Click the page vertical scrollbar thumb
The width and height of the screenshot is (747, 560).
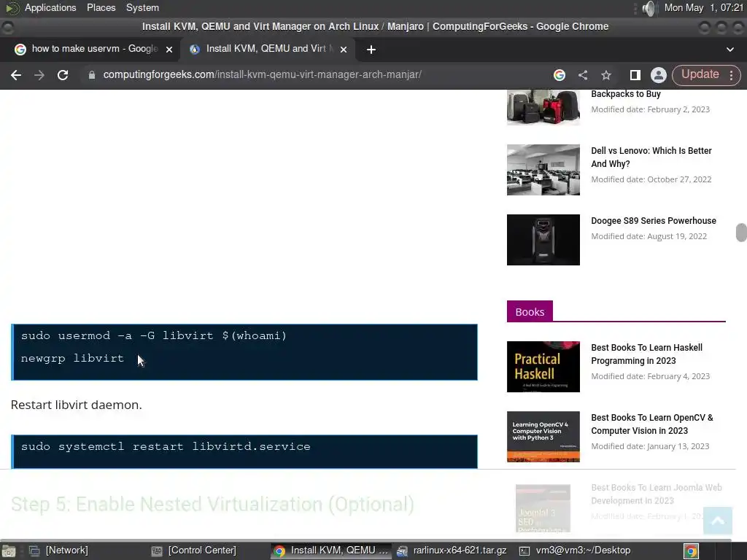(741, 233)
